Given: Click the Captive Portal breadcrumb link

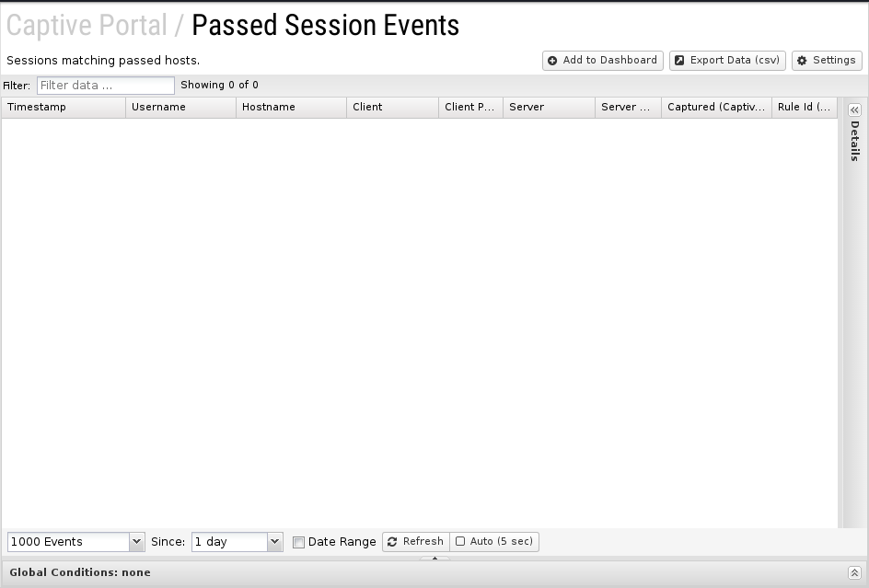Looking at the screenshot, I should point(87,25).
